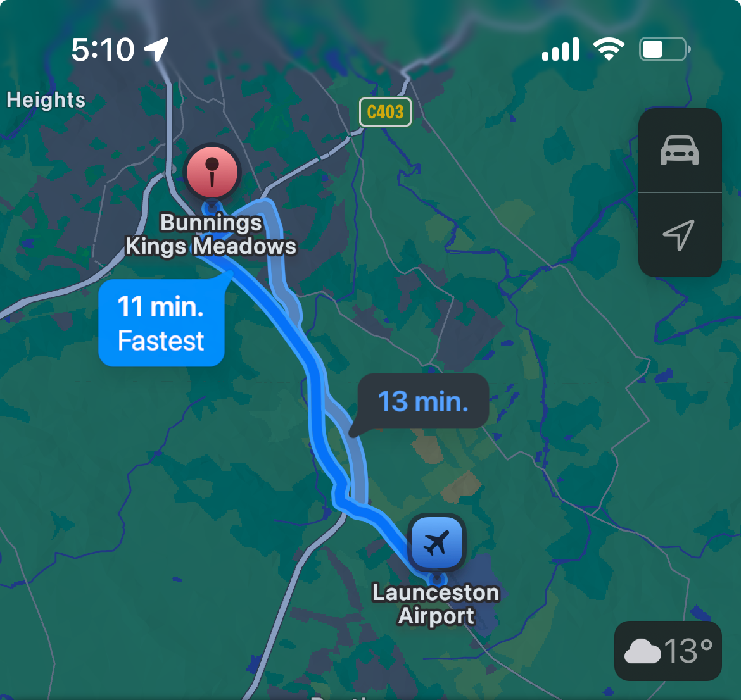Viewport: 741px width, 700px height.
Task: Select the 11 min. Fastest route bubble
Action: (x=161, y=323)
